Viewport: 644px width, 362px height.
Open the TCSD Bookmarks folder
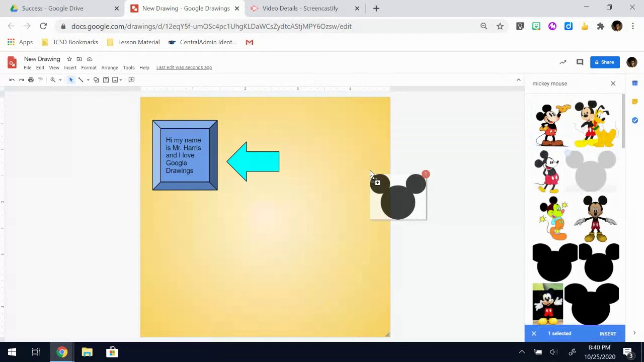pyautogui.click(x=69, y=42)
